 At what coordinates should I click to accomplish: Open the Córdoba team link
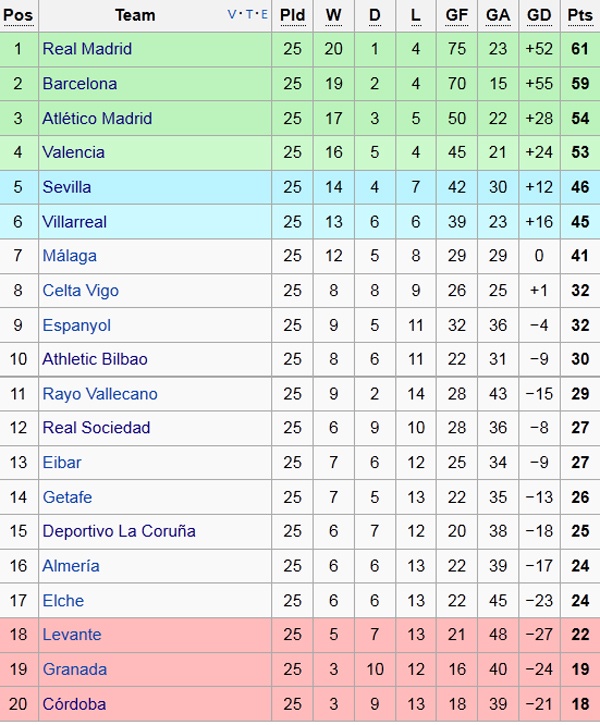[73, 703]
